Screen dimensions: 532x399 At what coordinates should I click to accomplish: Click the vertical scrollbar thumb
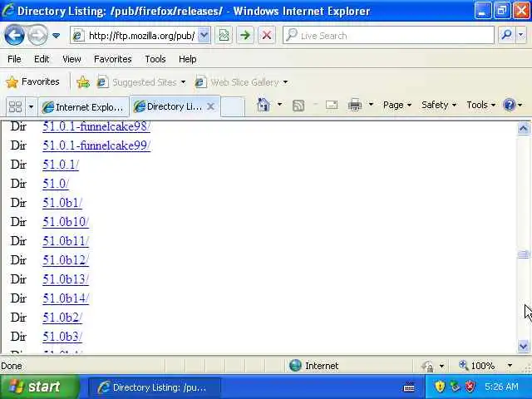click(x=523, y=254)
